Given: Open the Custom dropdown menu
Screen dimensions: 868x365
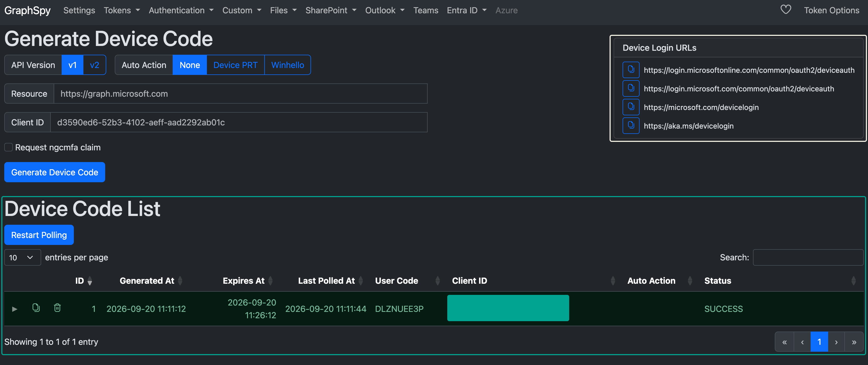Looking at the screenshot, I should point(242,10).
